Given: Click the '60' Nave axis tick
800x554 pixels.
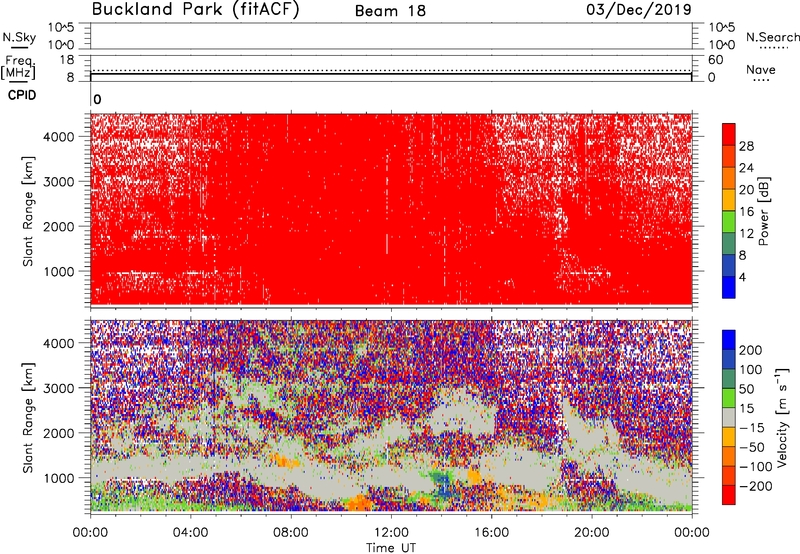Looking at the screenshot, I should click(716, 60).
